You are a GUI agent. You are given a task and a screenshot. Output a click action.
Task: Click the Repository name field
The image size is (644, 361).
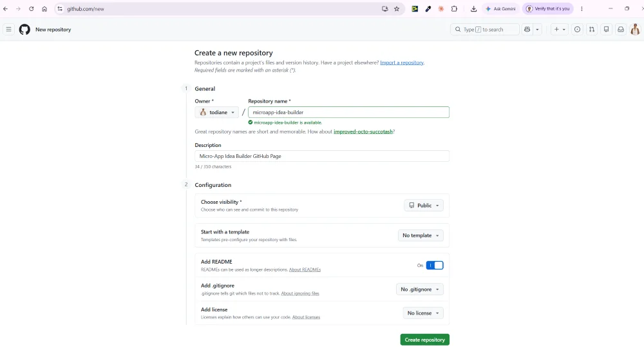coord(348,112)
